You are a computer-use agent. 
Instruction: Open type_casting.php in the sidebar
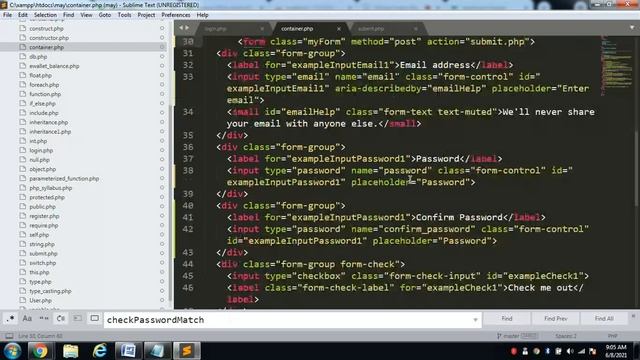click(50, 291)
